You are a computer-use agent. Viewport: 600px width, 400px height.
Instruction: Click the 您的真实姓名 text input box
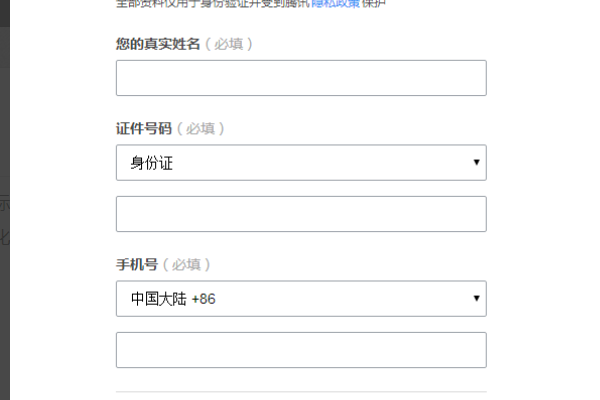(x=300, y=78)
